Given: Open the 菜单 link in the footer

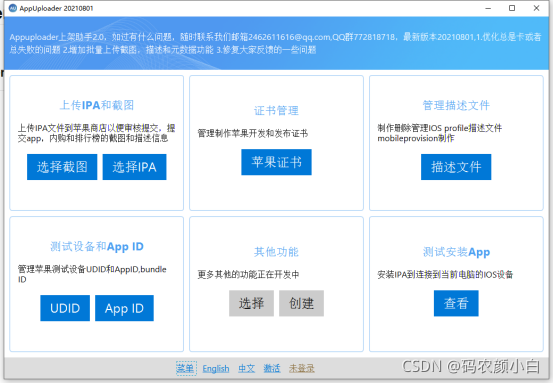Looking at the screenshot, I should coord(186,369).
